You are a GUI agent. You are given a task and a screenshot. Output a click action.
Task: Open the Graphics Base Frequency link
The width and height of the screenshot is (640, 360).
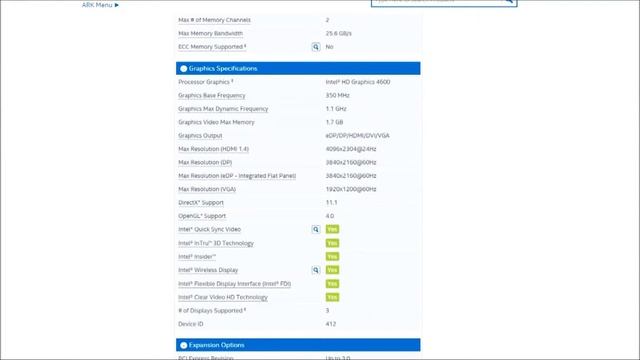tap(212, 96)
